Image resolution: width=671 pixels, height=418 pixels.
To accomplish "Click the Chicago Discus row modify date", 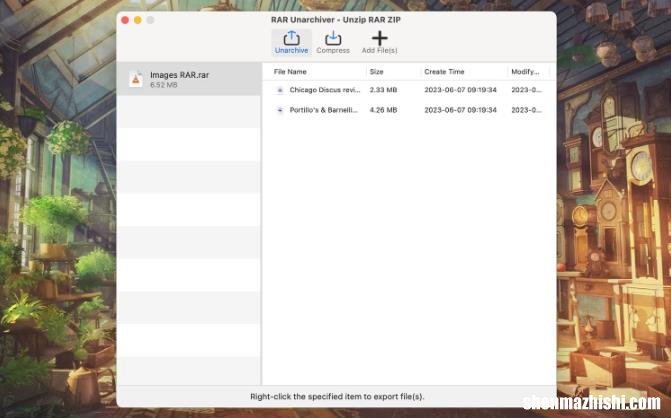I will click(526, 90).
